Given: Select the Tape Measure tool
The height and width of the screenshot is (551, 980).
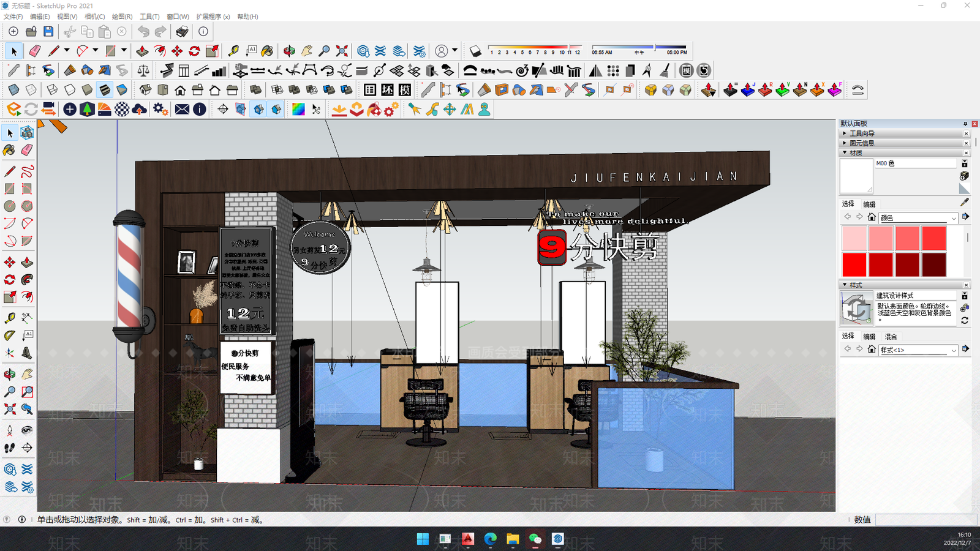Looking at the screenshot, I should coord(10,318).
